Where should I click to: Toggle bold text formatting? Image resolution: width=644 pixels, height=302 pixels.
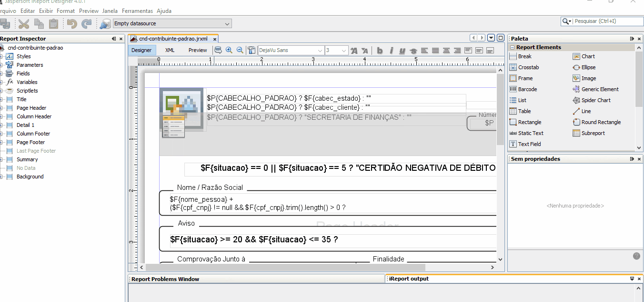pos(380,51)
